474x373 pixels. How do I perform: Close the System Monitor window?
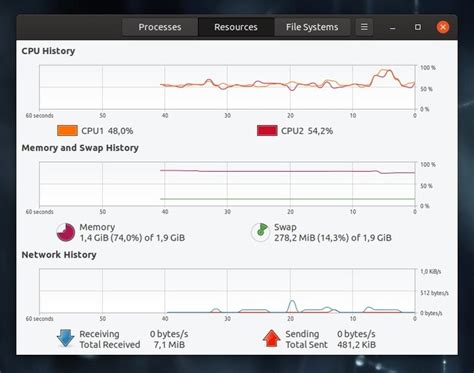click(443, 27)
